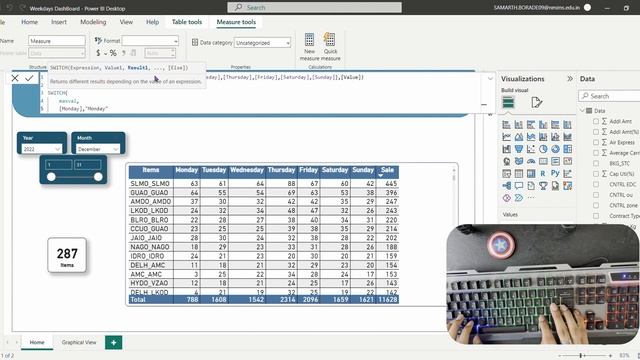Select the treemap visual
640x360 pixels.
click(x=568, y=149)
